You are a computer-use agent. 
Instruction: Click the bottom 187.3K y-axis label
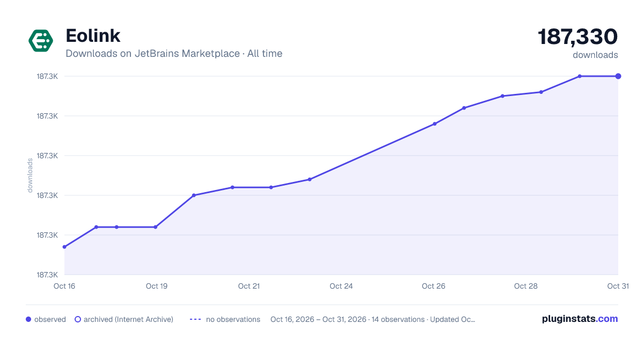click(x=47, y=275)
